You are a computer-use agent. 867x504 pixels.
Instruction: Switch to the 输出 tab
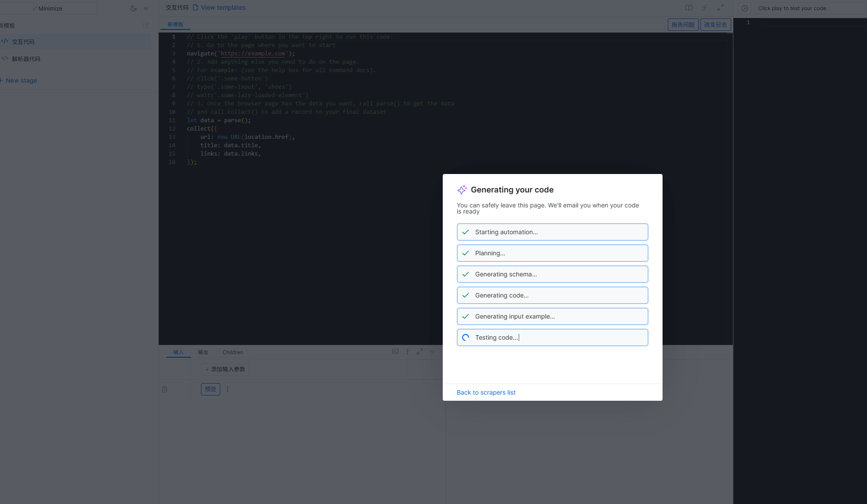tap(203, 352)
